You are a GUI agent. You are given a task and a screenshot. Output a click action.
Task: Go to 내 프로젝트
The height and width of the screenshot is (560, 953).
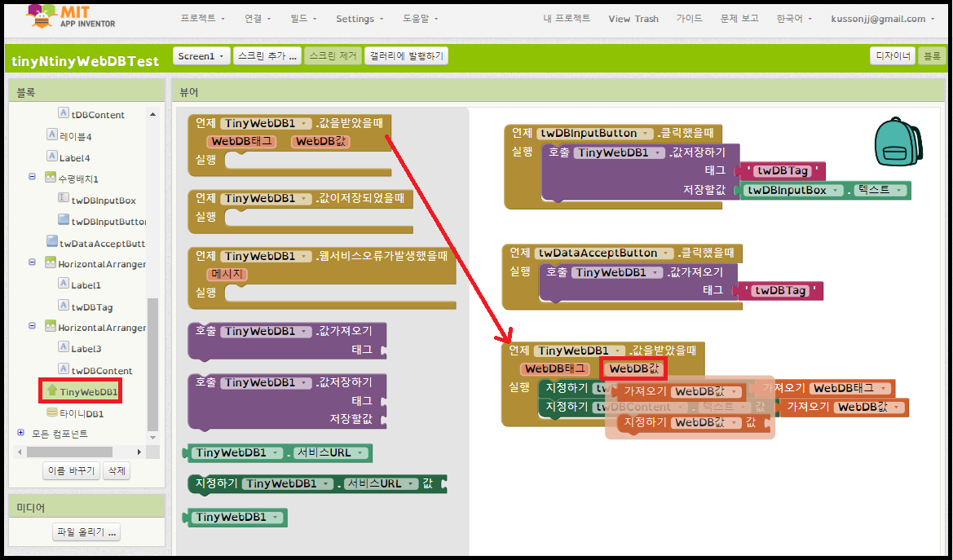pyautogui.click(x=567, y=19)
